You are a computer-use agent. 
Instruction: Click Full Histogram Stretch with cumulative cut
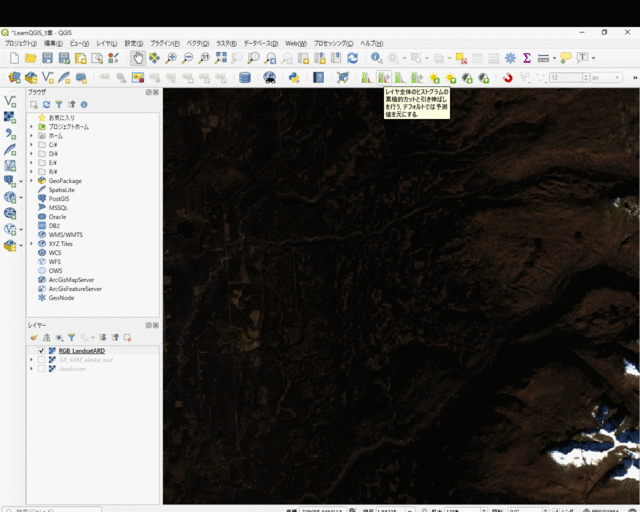coord(384,77)
